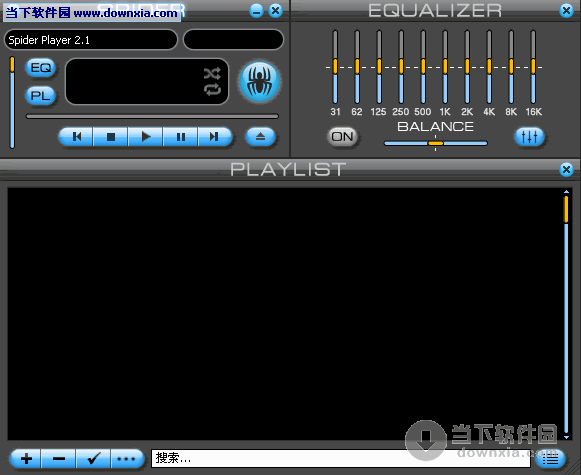
Task: Adjust the 250 Hz equalizer band
Action: 401,67
